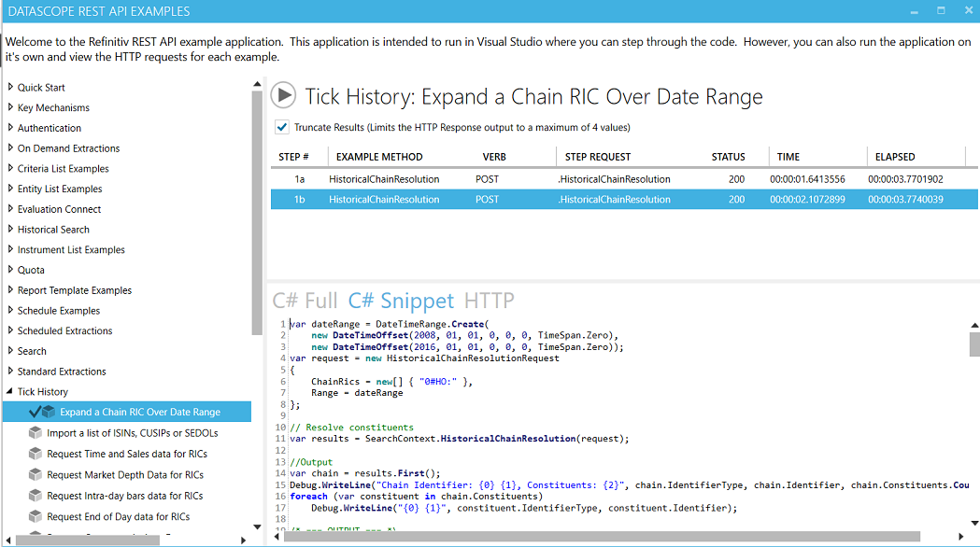980x547 pixels.
Task: Click the checkmark icon on Expand a Chain RIC
Action: (x=35, y=412)
